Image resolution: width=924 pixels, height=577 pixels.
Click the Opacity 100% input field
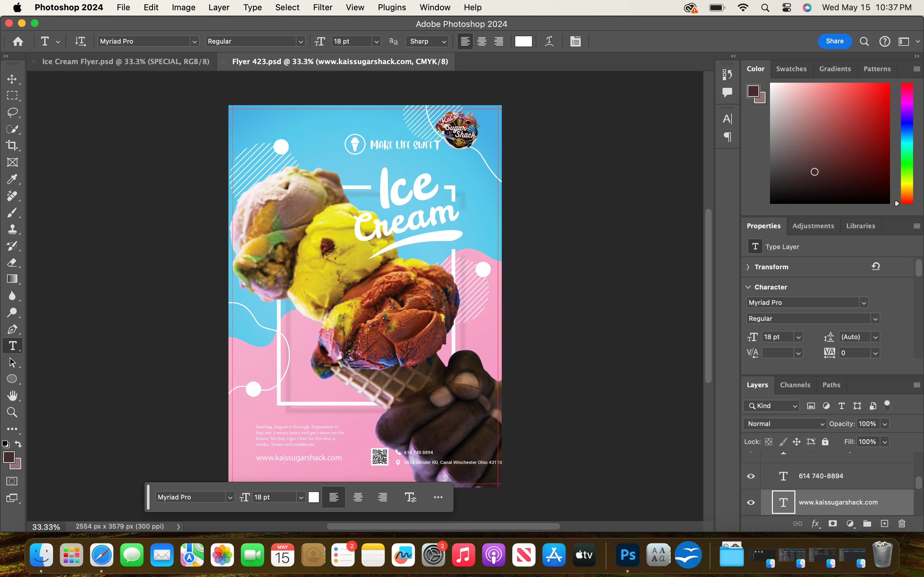click(867, 423)
